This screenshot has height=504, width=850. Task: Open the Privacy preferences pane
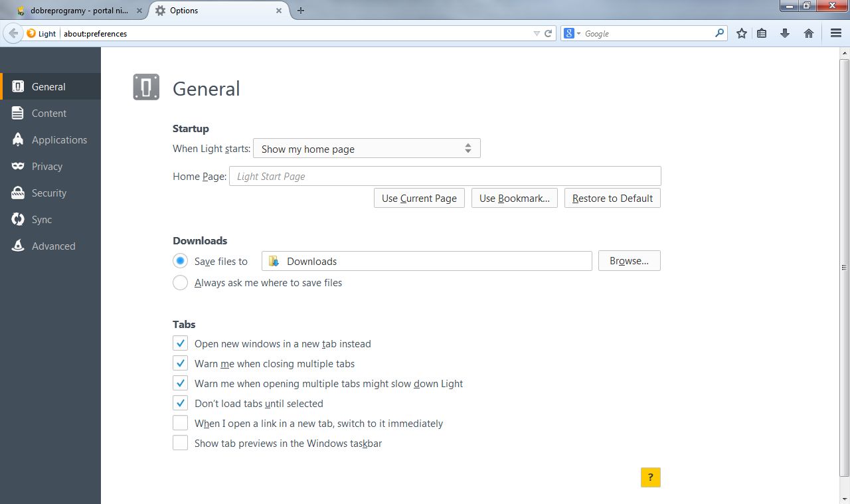coord(50,166)
